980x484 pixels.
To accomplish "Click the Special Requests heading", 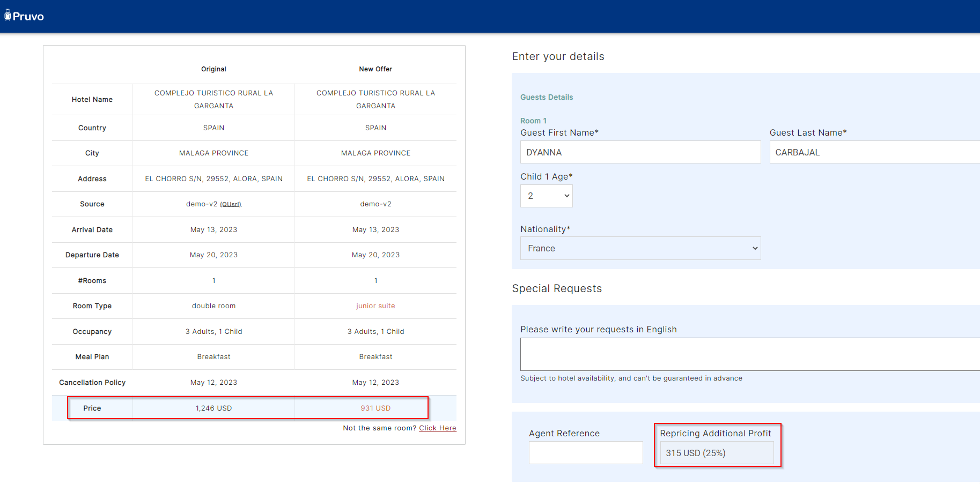I will pos(557,288).
